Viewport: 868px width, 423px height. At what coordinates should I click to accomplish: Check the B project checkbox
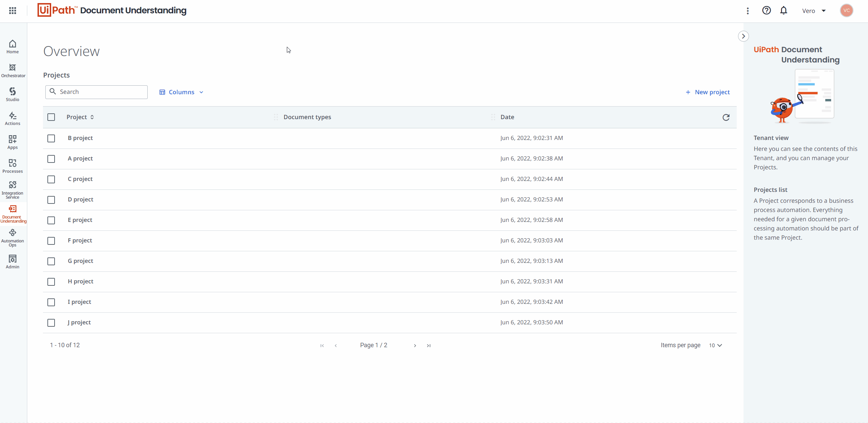pyautogui.click(x=51, y=138)
